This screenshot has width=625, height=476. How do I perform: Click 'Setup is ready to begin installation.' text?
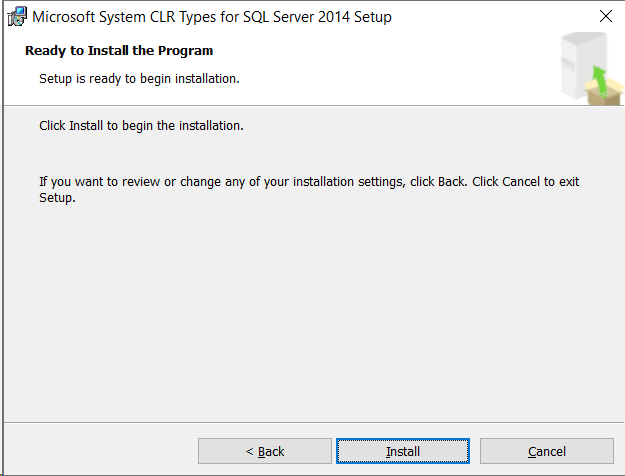point(139,79)
